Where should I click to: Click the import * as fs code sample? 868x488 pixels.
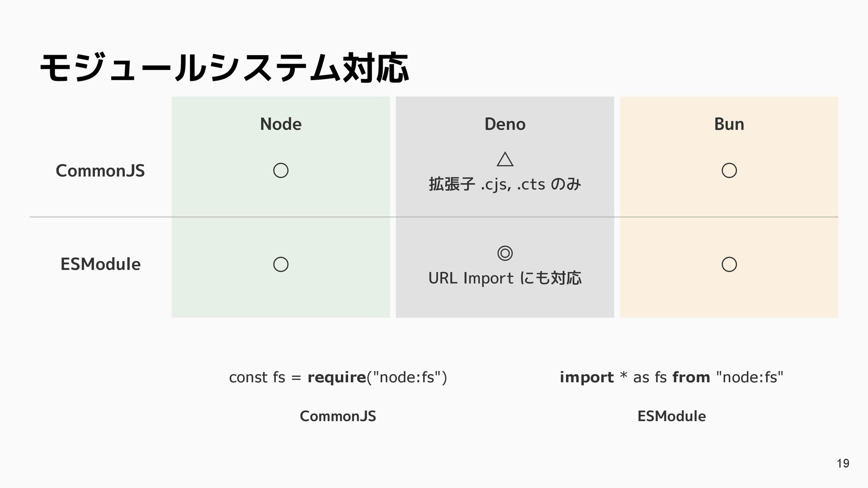tap(671, 377)
